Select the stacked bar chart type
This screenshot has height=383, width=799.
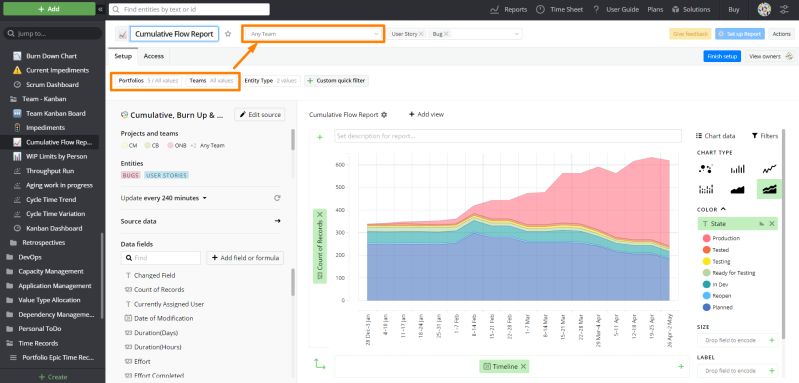(x=706, y=189)
